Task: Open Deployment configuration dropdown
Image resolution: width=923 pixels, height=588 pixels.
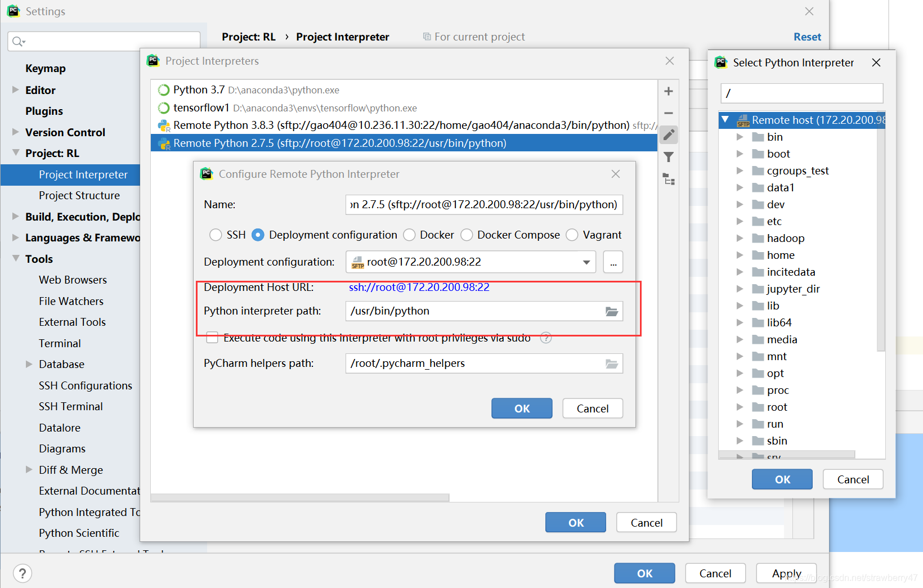Action: (586, 262)
